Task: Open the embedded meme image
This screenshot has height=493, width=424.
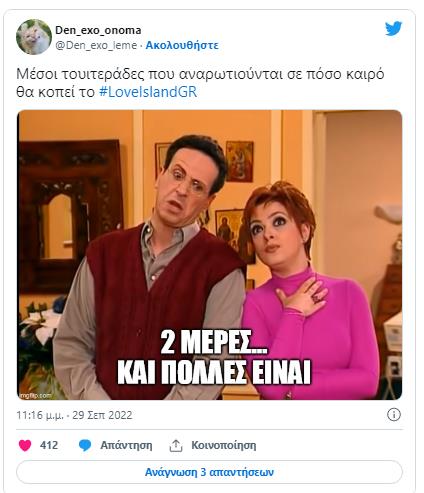Action: tap(209, 255)
